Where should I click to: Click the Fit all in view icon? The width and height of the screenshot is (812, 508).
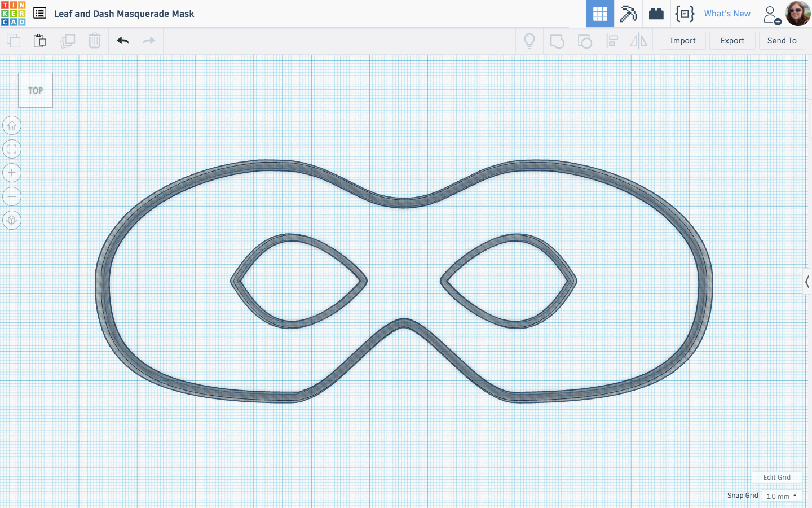(12, 149)
